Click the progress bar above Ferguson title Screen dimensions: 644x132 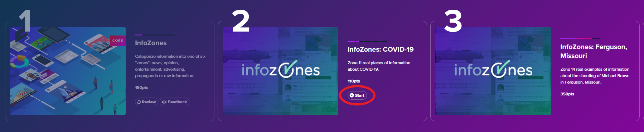click(x=580, y=38)
